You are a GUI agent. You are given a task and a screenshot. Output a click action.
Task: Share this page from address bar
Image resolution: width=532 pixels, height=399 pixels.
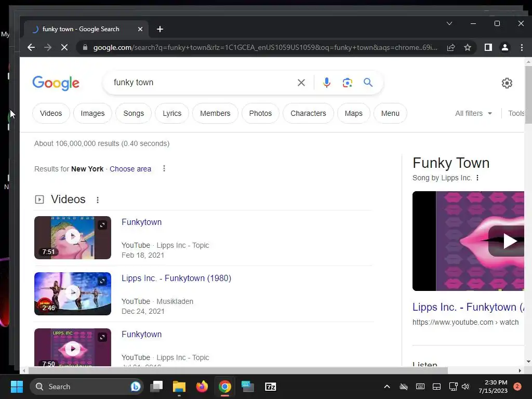(451, 47)
